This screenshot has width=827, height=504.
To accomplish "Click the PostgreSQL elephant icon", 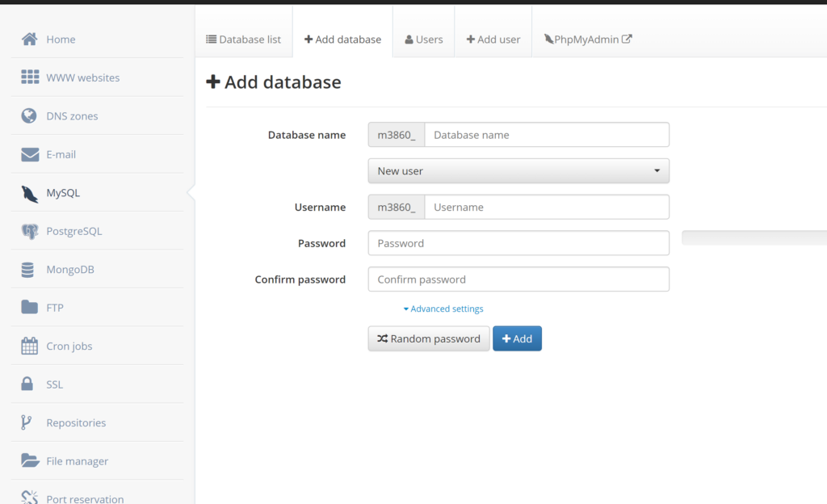I will point(30,231).
